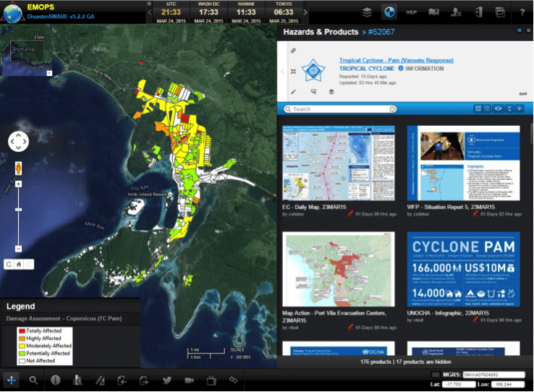This screenshot has width=534, height=392.
Task: Open the identify information tool
Action: [55, 380]
